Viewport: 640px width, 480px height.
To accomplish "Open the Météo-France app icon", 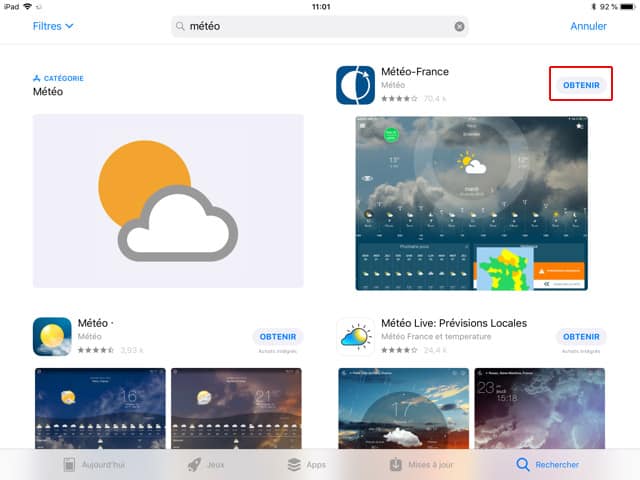I will 355,85.
